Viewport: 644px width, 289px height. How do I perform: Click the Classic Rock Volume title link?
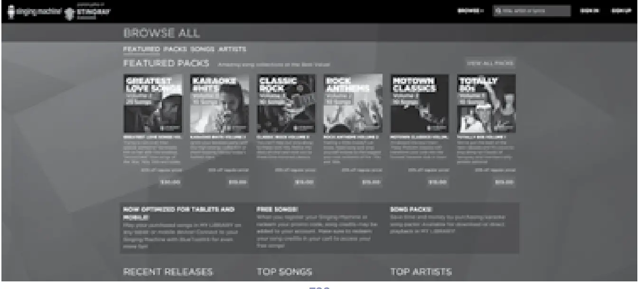pos(283,137)
